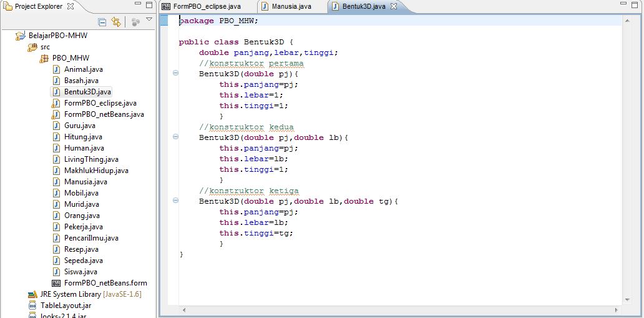Select Orang.java in the tree
The height and width of the screenshot is (318, 644).
click(82, 216)
